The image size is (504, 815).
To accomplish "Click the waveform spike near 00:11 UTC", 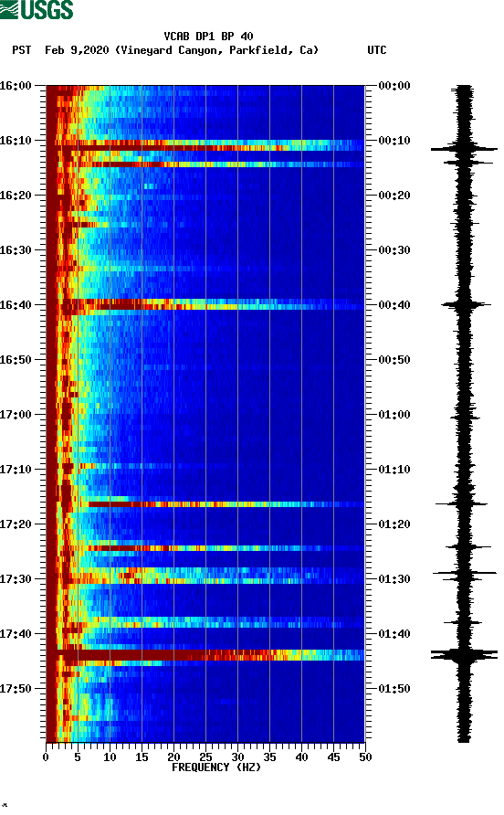I will click(x=464, y=149).
